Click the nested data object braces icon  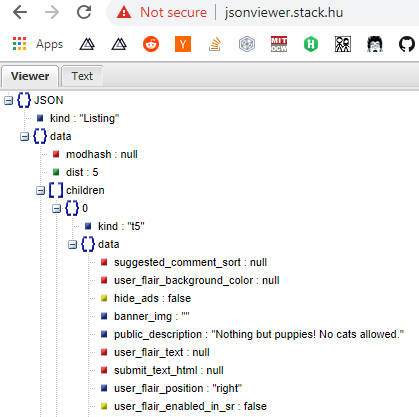[88, 244]
